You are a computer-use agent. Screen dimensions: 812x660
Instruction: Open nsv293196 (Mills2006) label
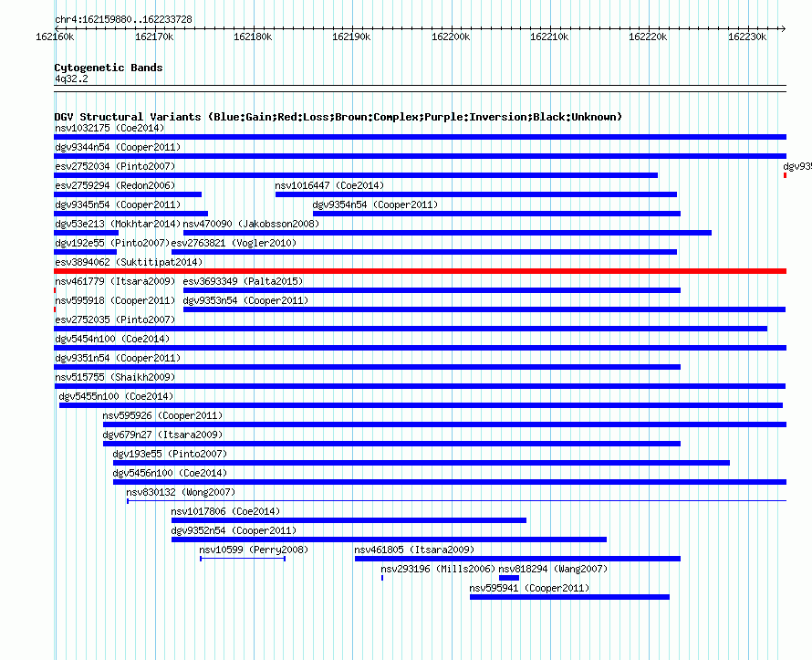[x=438, y=569]
